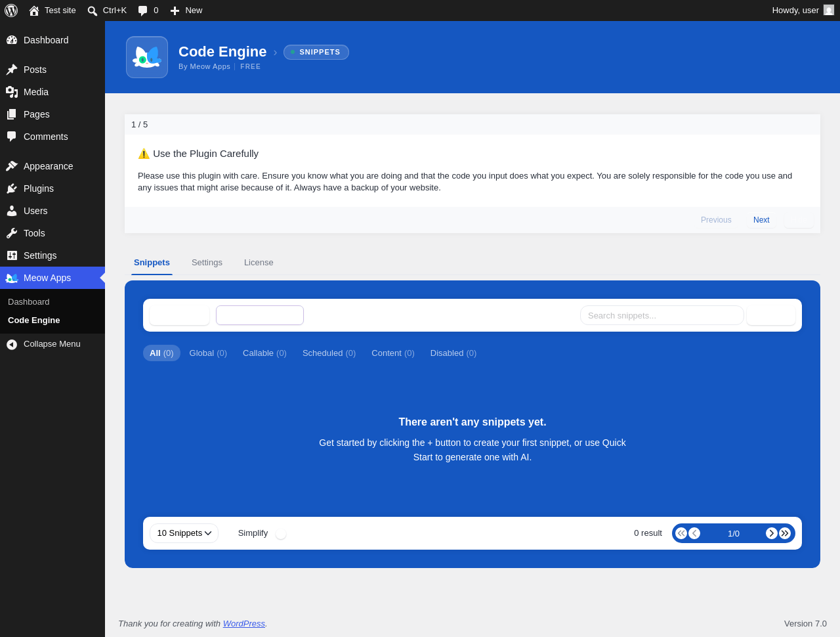Click the yellow warning triangle icon
Viewport: 840px width, 637px height.
pyautogui.click(x=144, y=154)
